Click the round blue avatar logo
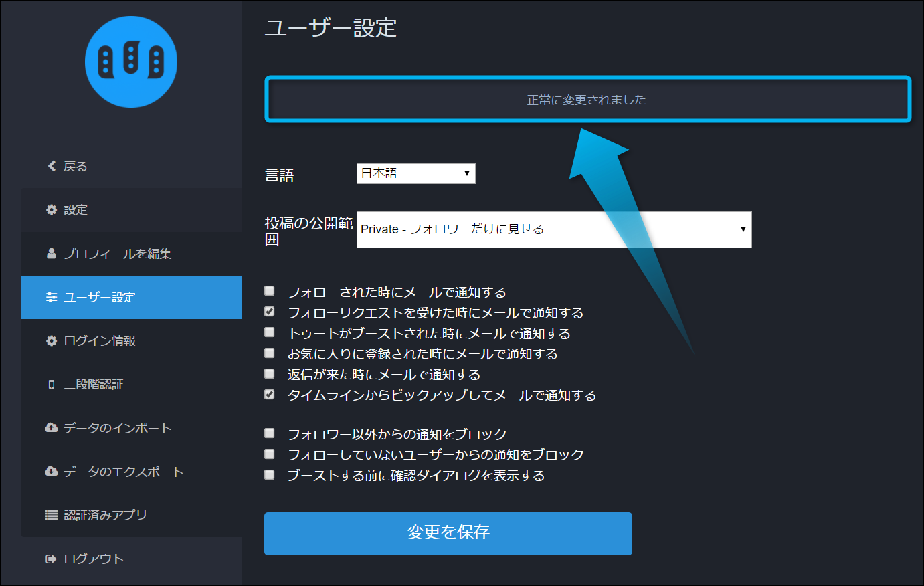924x586 pixels. tap(131, 62)
